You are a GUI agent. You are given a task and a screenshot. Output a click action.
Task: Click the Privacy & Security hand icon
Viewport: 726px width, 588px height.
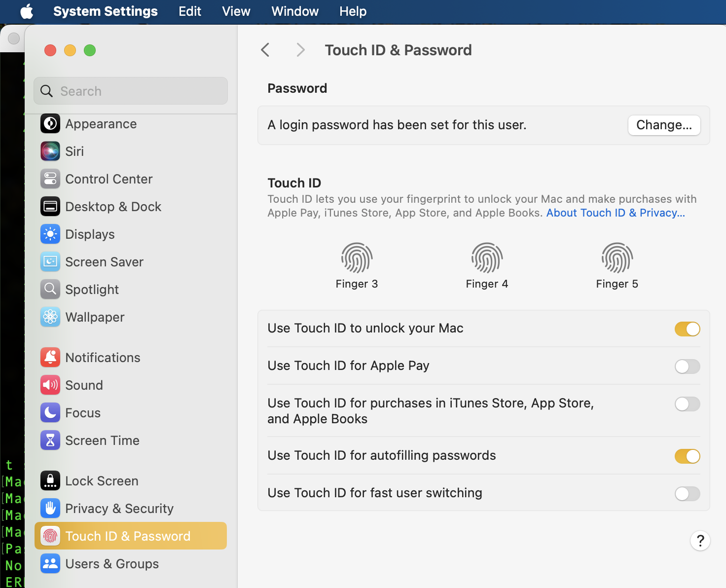(x=50, y=509)
